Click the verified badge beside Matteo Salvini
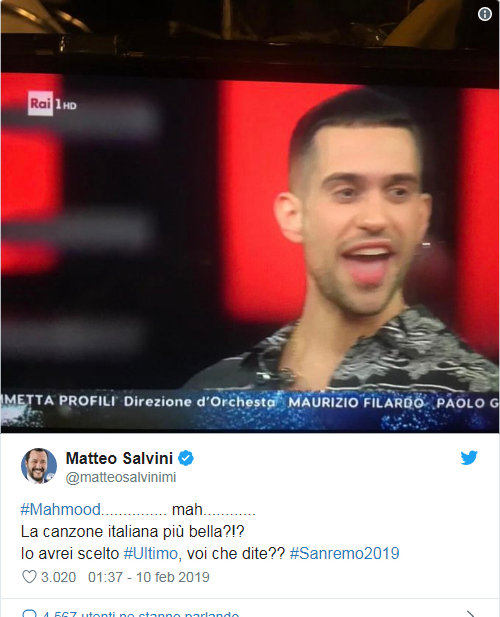This screenshot has height=617, width=500. 186,458
